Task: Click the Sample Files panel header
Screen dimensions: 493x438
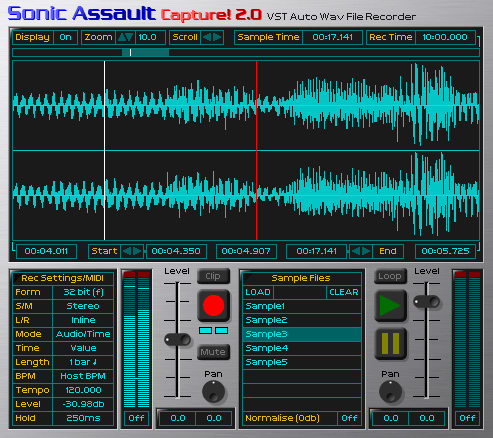Action: (x=302, y=278)
